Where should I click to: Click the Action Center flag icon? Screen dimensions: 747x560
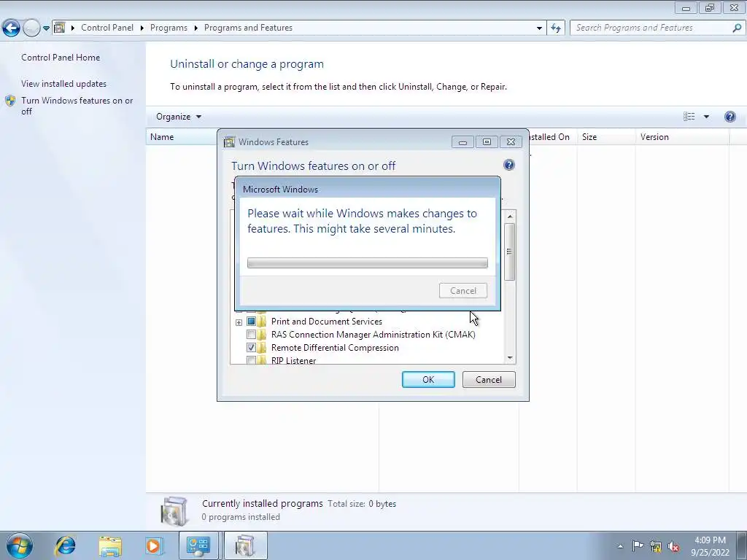638,545
